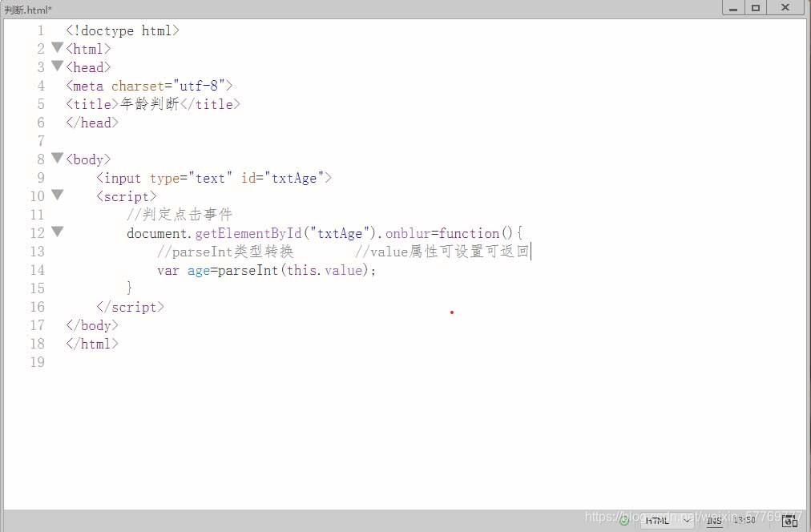Viewport: 811px width, 532px height.
Task: Toggle the INS insert mode indicator
Action: [x=714, y=521]
